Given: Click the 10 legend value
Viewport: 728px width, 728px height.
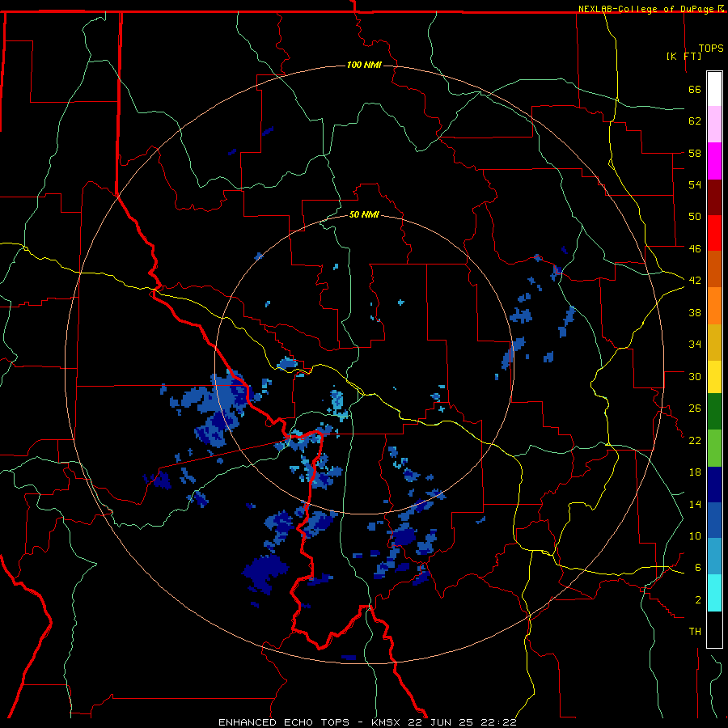Looking at the screenshot, I should [x=695, y=535].
